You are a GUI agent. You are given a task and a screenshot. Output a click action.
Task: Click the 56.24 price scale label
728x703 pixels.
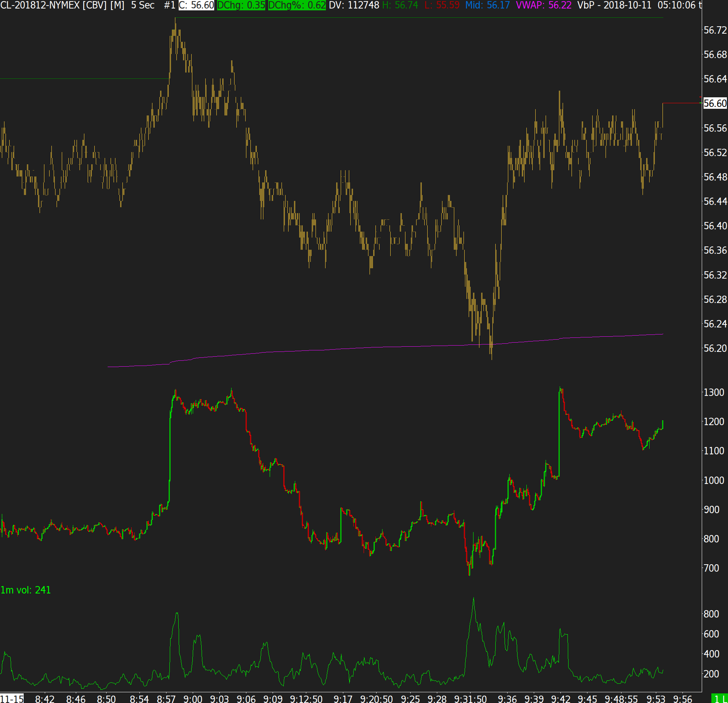715,324
